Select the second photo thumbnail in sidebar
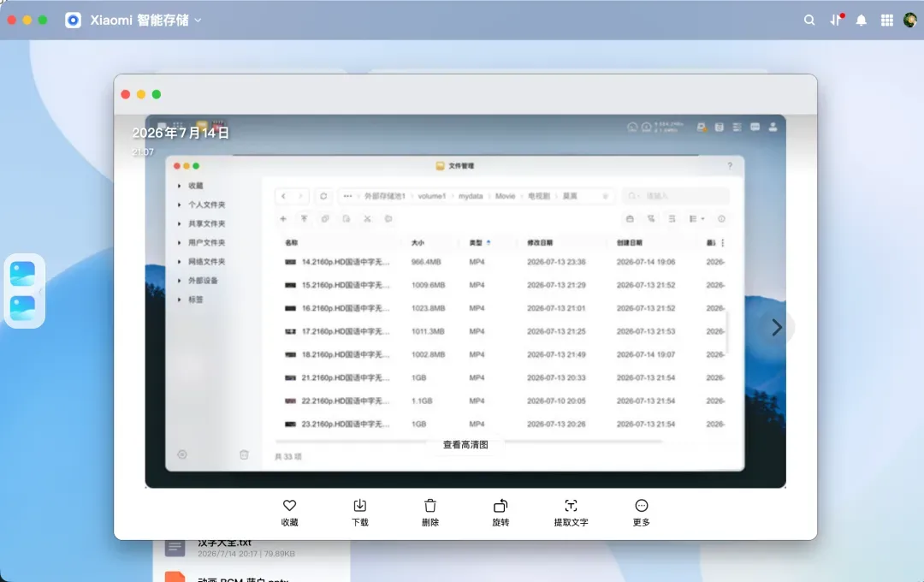 point(22,308)
